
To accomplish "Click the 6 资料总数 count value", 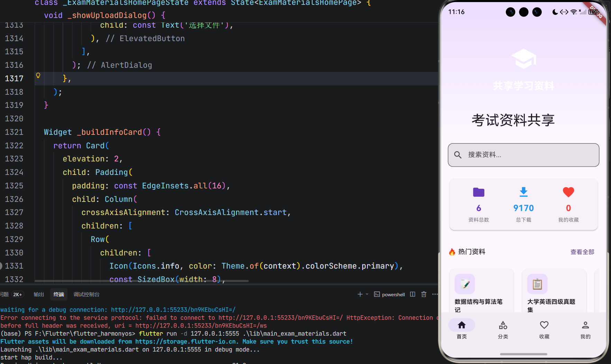I will click(478, 208).
